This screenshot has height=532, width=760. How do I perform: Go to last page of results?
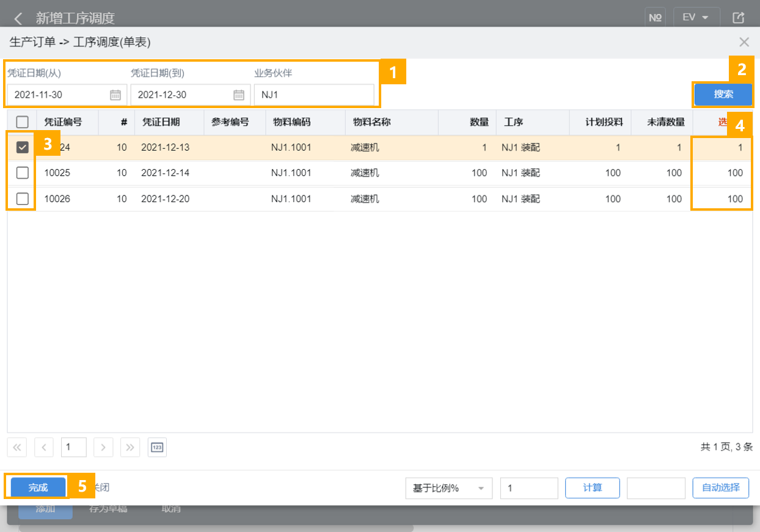(x=130, y=447)
